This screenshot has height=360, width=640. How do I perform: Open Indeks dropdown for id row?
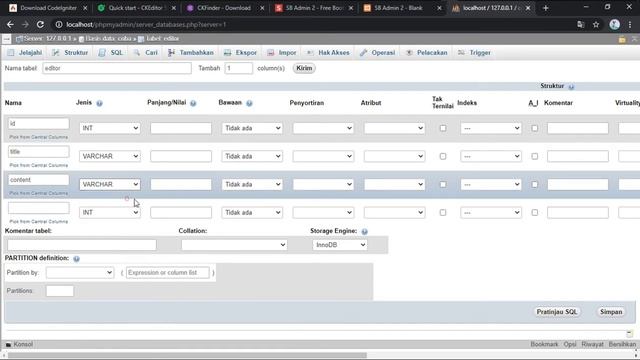[491, 128]
